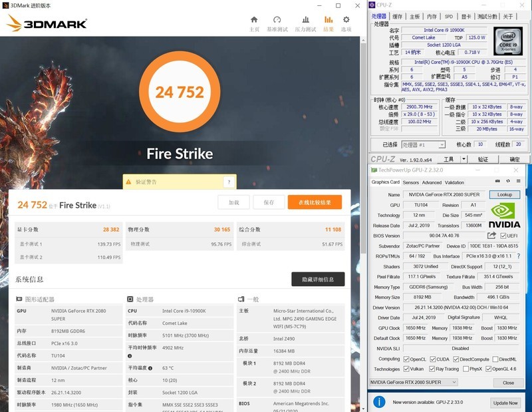This screenshot has width=532, height=412.
Task: Click the general section icon in 3DMark
Action: 241,300
